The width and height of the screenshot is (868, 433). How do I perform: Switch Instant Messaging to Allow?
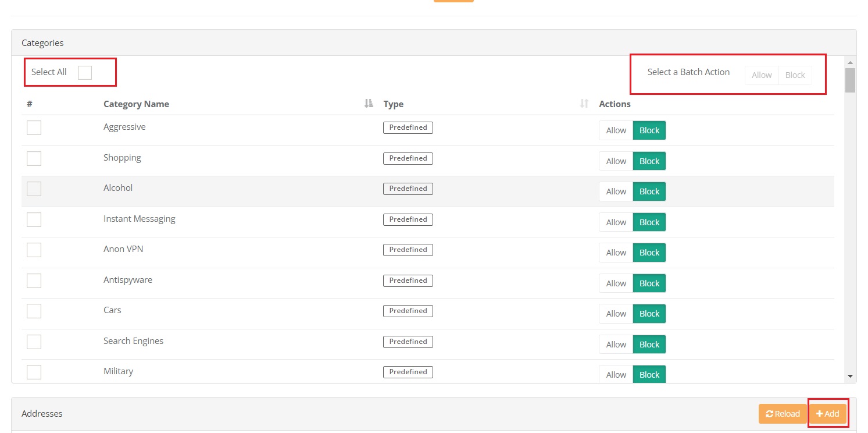[616, 222]
